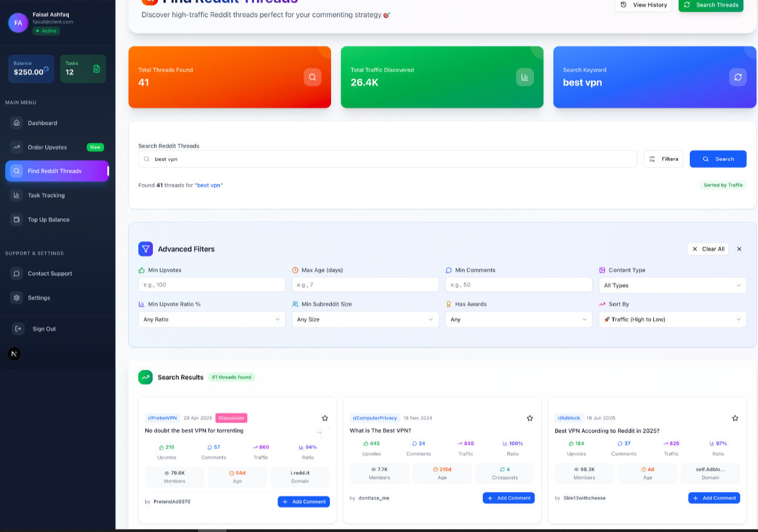Click the Min Upvotes input field

click(x=212, y=285)
